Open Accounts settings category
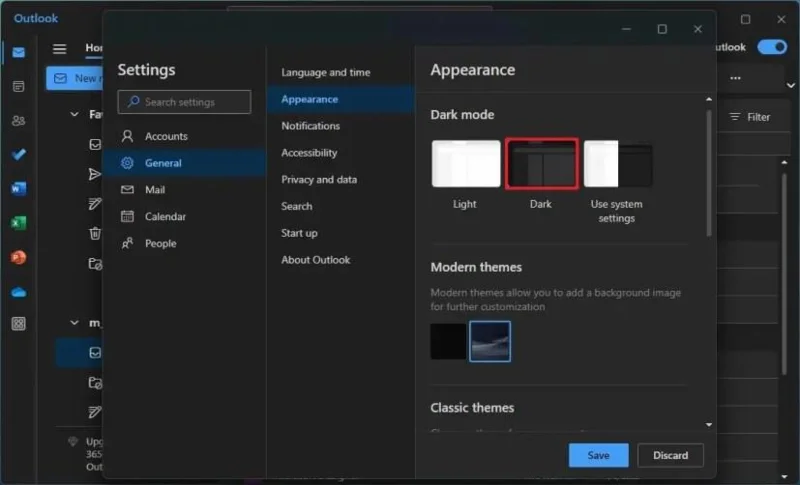 (185, 136)
